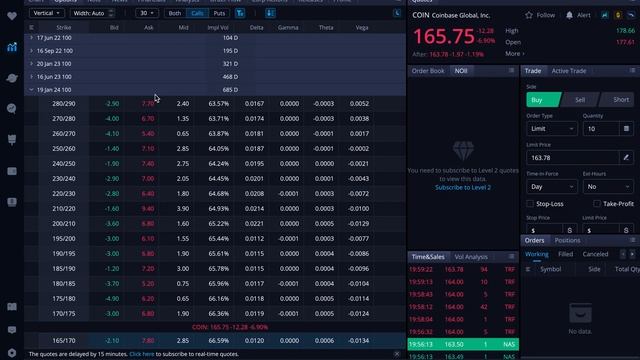The height and width of the screenshot is (360, 640).
Task: Open the Time-in-Force Day dropdown
Action: (552, 187)
